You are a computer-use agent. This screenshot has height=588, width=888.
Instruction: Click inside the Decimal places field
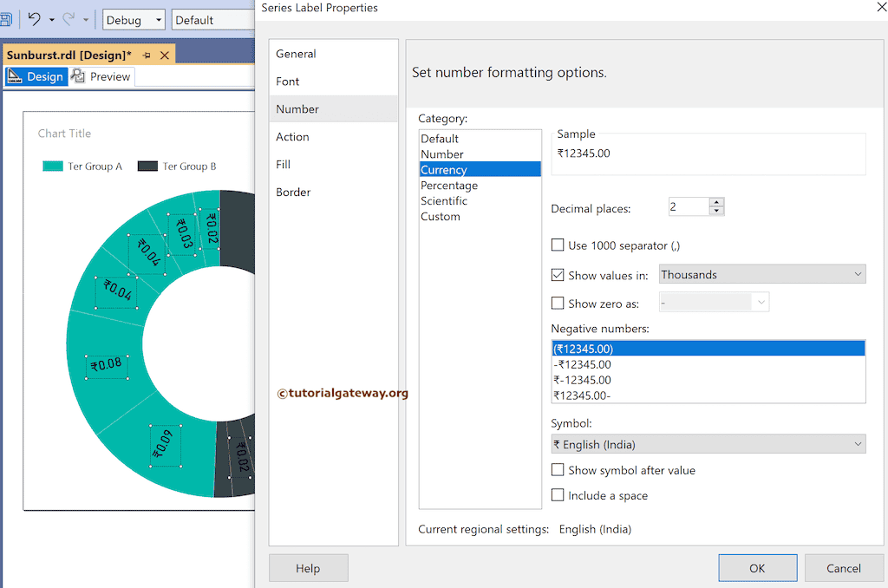(x=689, y=208)
